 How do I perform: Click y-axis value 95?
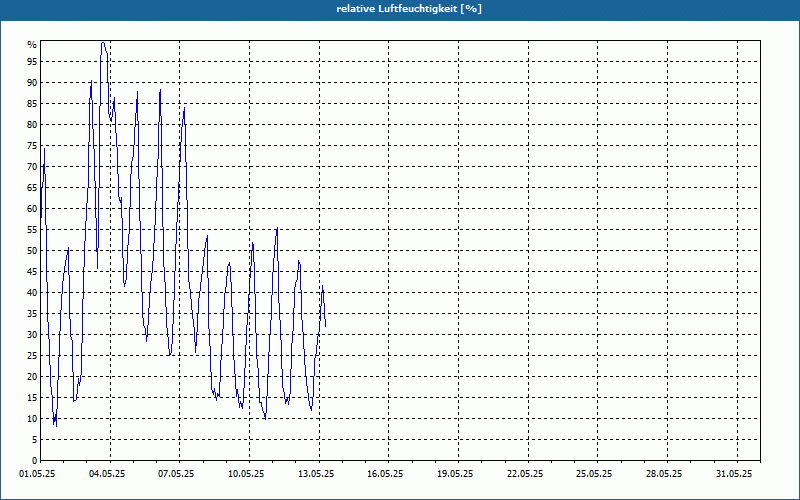[32, 62]
